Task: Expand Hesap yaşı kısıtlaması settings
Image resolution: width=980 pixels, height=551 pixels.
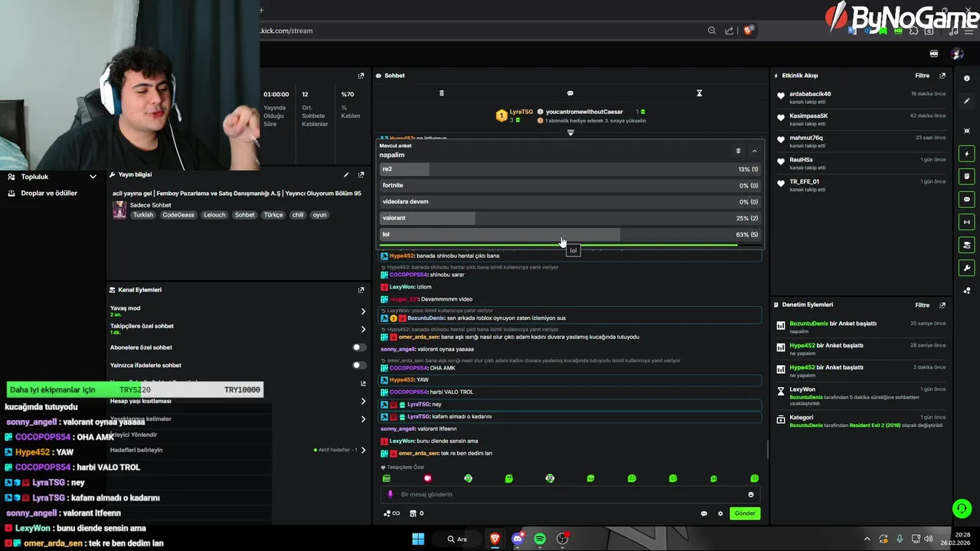Action: coord(363,401)
